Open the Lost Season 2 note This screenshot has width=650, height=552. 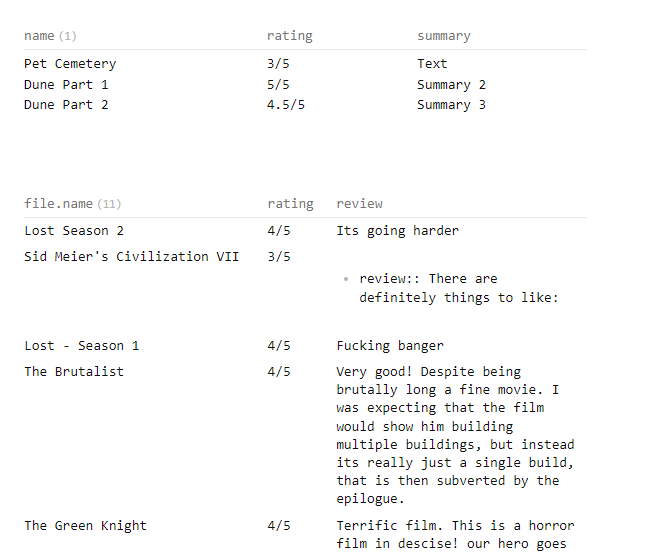[74, 230]
